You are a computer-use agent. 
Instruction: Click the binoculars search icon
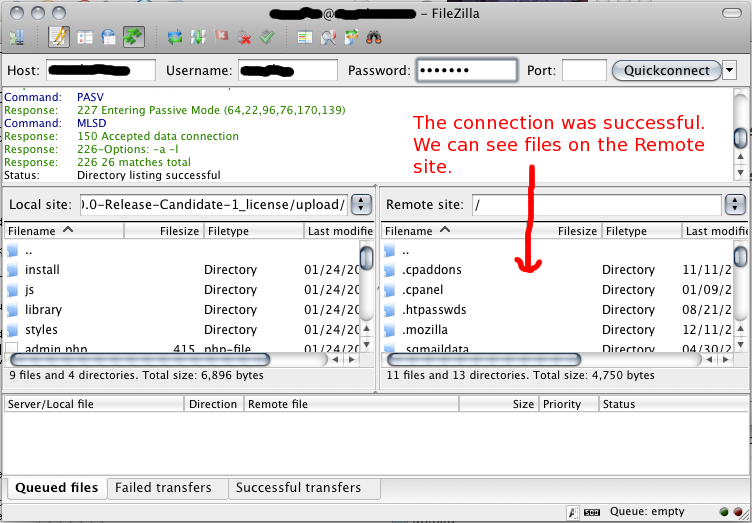(x=374, y=38)
